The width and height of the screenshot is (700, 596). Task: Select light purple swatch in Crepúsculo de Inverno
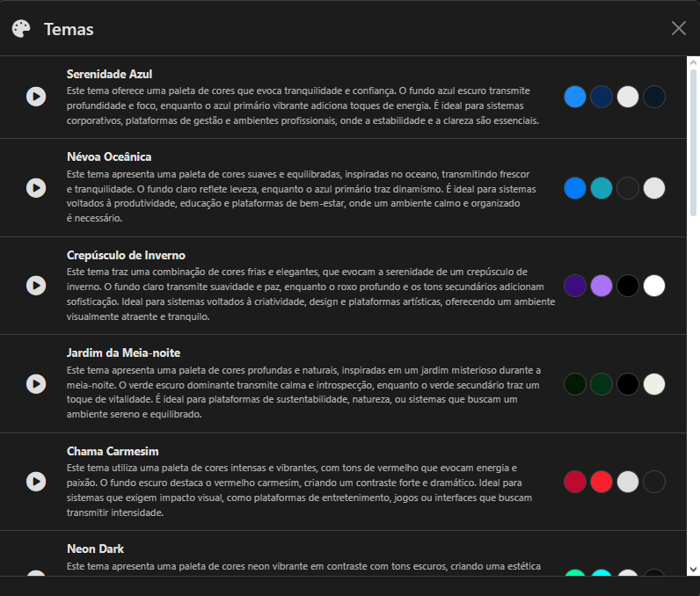pyautogui.click(x=602, y=286)
